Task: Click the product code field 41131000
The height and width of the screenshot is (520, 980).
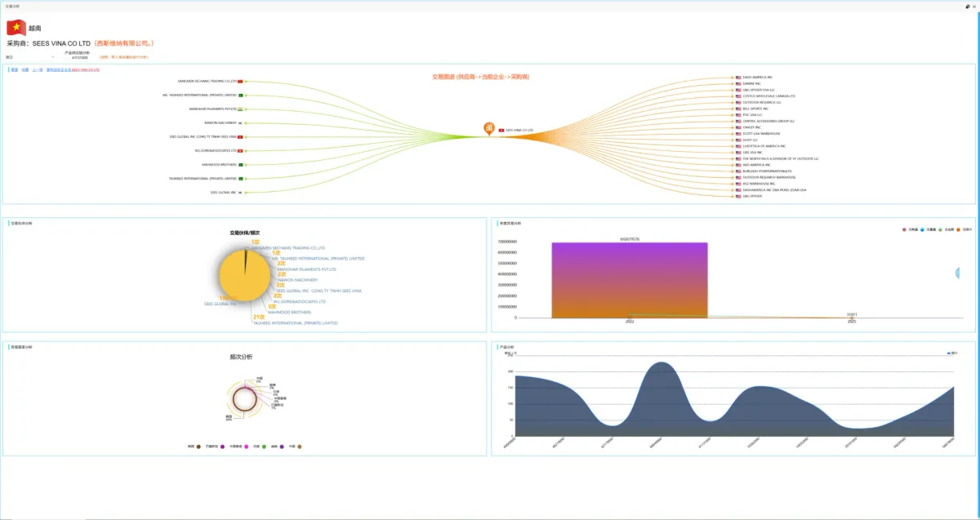Action: click(x=79, y=57)
